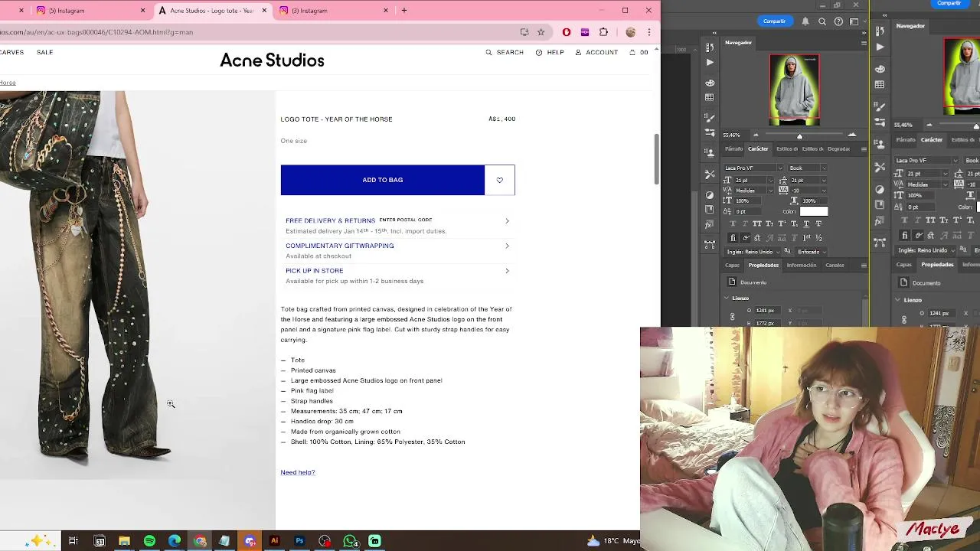Viewport: 980px width, 551px height.
Task: Open File Explorer from the taskbar
Action: [124, 541]
